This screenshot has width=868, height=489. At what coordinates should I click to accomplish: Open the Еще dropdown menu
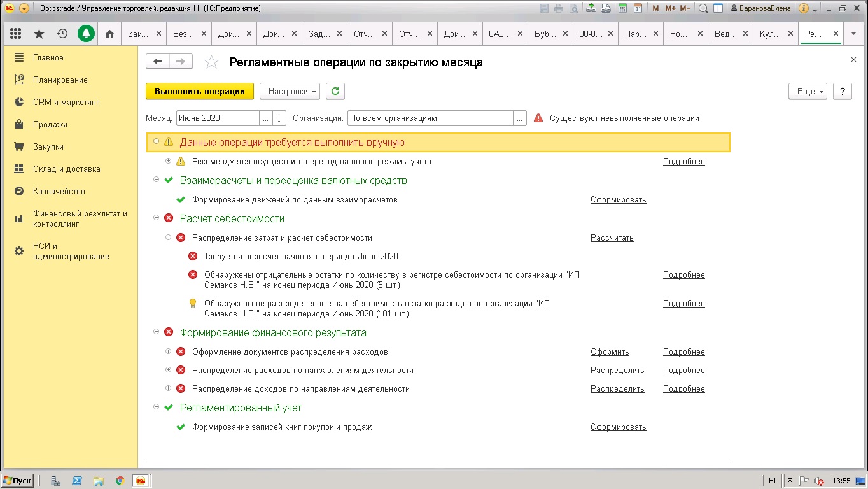point(807,91)
